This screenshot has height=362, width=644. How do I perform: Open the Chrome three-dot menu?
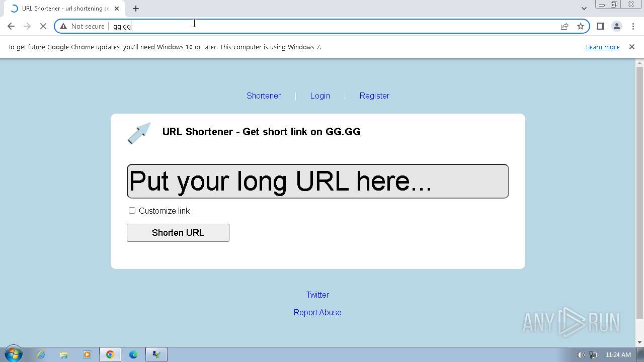pos(633,26)
